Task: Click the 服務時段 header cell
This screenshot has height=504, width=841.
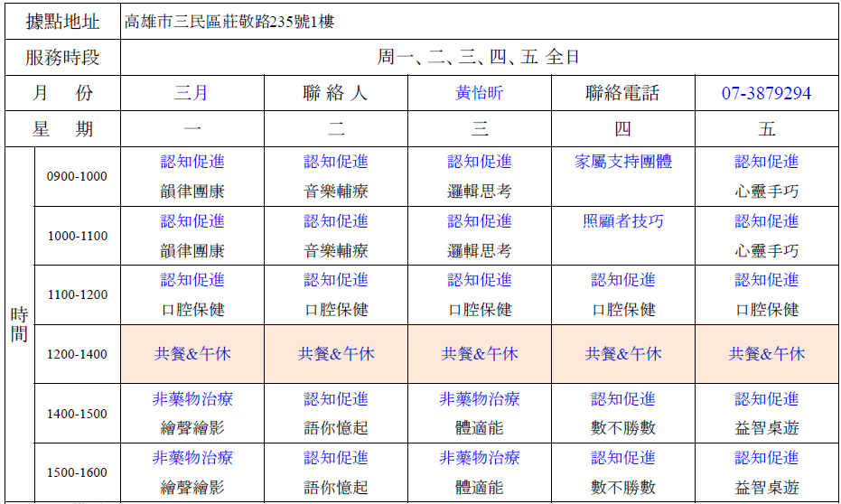Action: 62,58
